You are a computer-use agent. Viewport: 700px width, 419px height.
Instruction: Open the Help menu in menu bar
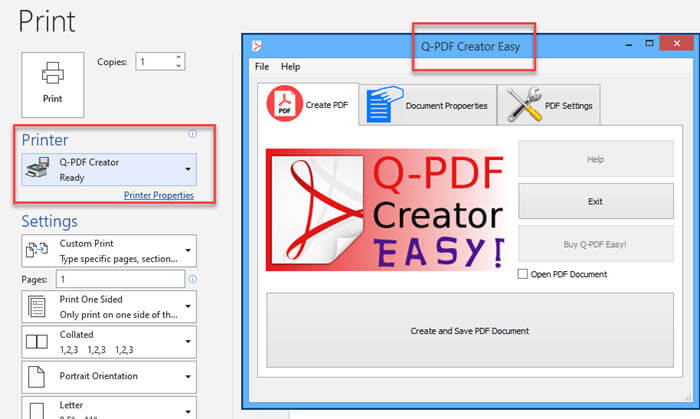(x=290, y=67)
